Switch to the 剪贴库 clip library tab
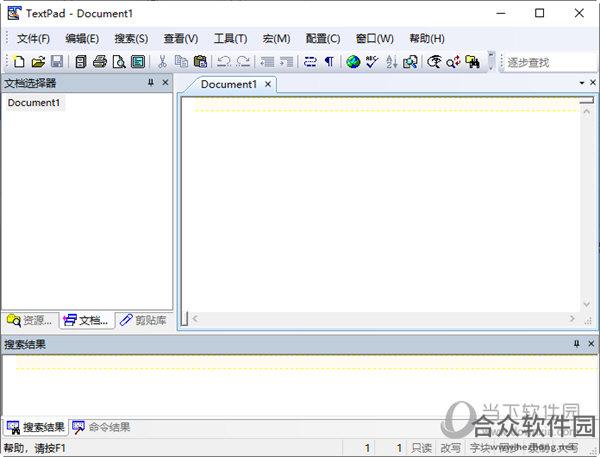600x457 pixels. coord(143,320)
